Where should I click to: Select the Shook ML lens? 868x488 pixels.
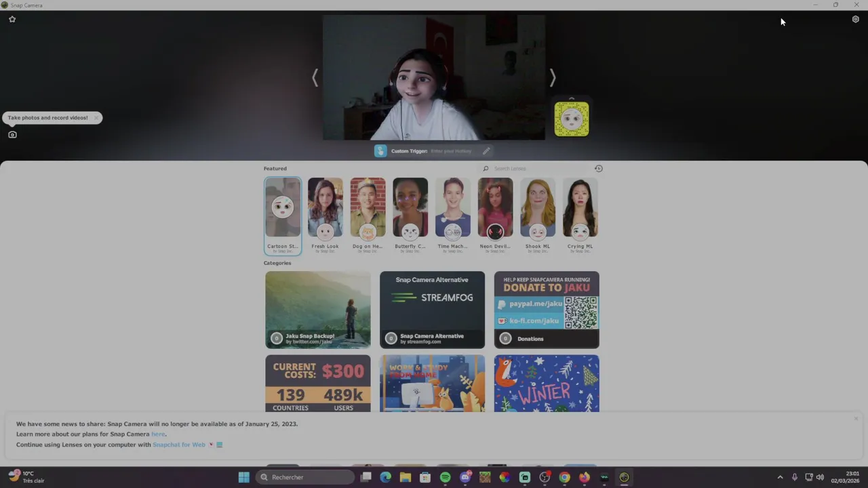(x=538, y=216)
